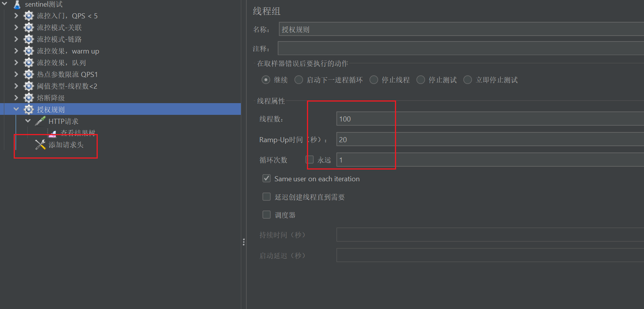Select 热点参数限流 QPS1 in the tree

pos(67,74)
